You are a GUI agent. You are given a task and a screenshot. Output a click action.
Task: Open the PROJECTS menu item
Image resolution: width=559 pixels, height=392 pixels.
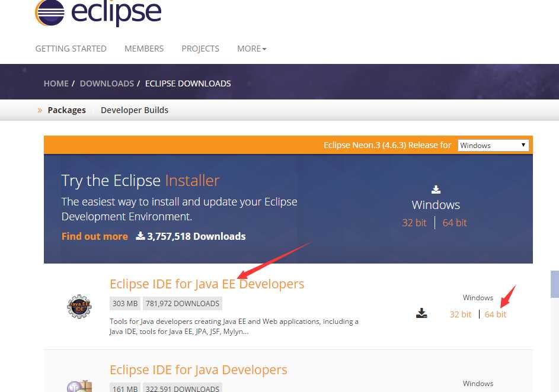pos(200,49)
